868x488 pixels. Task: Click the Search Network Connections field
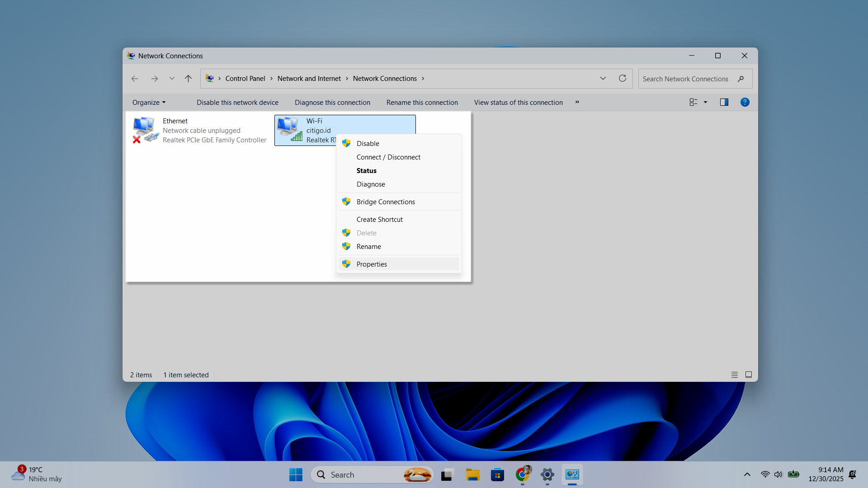(x=685, y=79)
